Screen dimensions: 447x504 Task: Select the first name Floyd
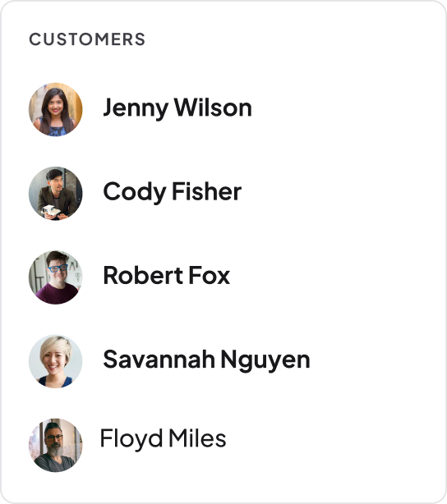click(131, 439)
